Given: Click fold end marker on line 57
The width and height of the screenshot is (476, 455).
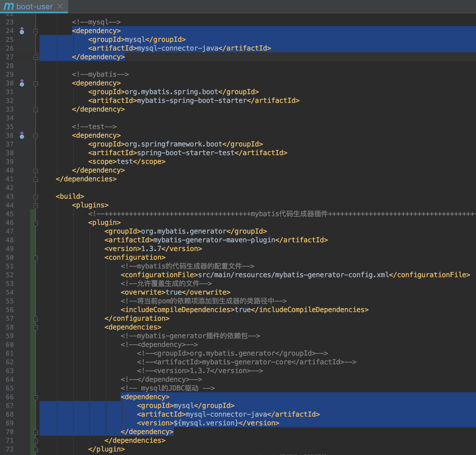Looking at the screenshot, I should pos(36,318).
